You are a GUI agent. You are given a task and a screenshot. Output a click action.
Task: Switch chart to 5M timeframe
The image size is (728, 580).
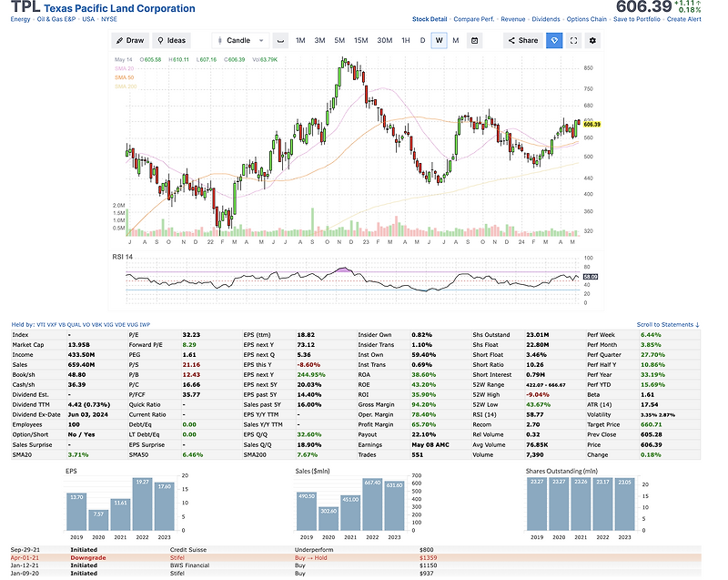339,40
